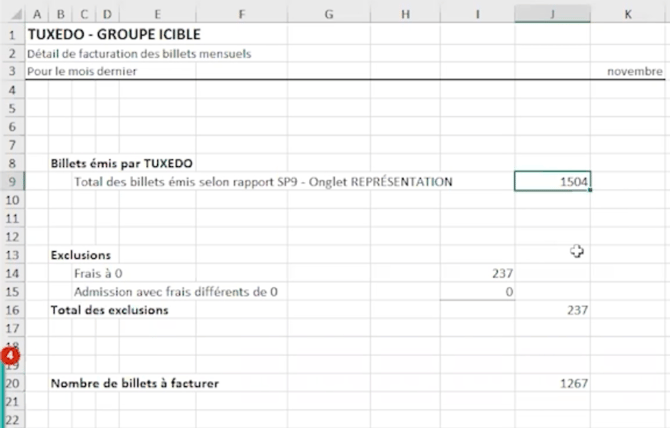Select row 22 header
670x428 pixels.
coord(12,420)
